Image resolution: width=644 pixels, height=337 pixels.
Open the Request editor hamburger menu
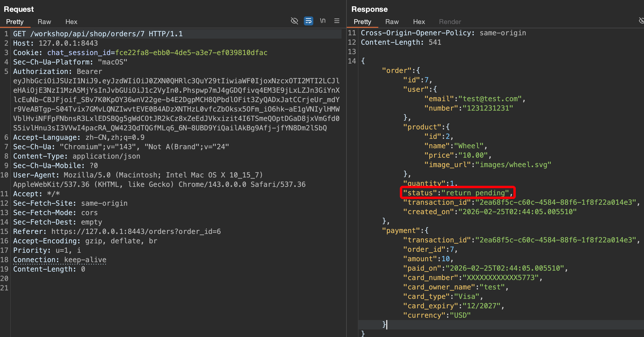(337, 21)
